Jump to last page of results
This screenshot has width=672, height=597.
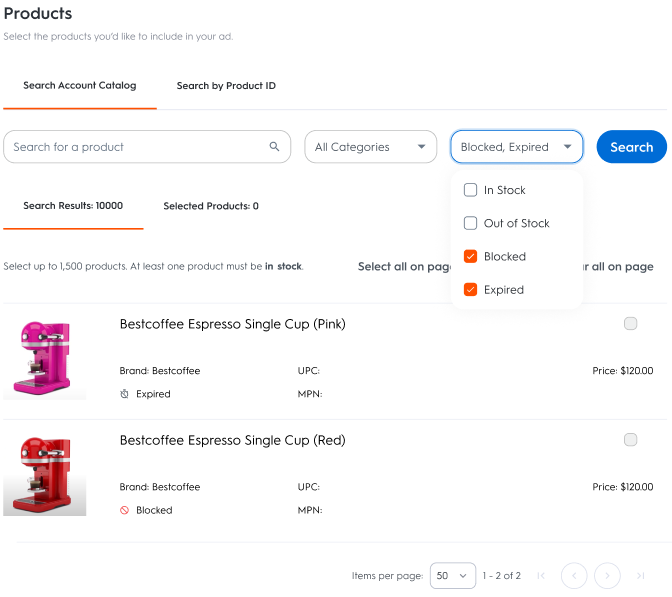coord(640,576)
